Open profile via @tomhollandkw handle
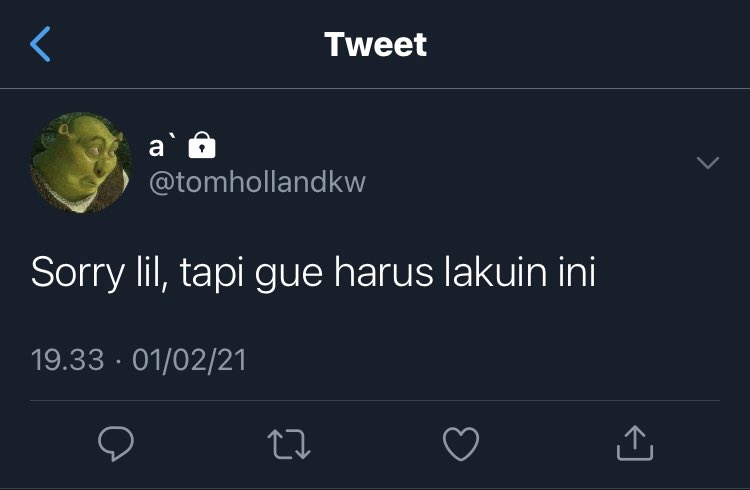The width and height of the screenshot is (750, 490). (257, 182)
